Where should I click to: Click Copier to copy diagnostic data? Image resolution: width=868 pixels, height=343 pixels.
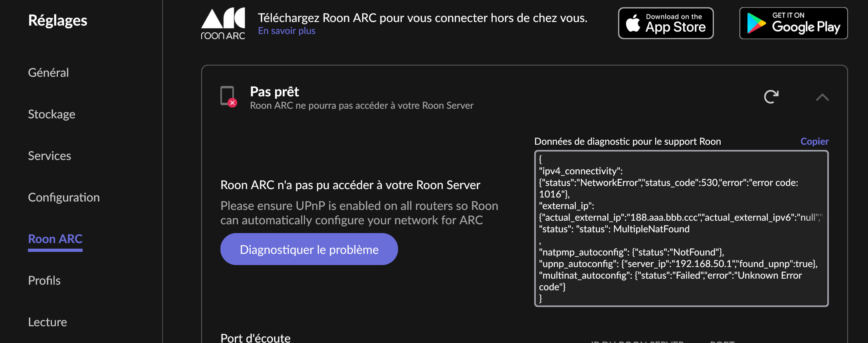(x=814, y=142)
